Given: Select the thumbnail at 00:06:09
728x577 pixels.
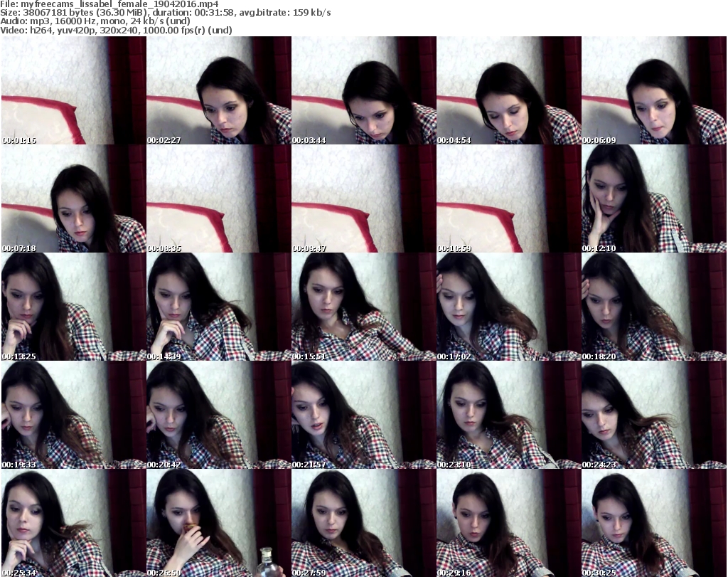Looking at the screenshot, I should point(654,90).
